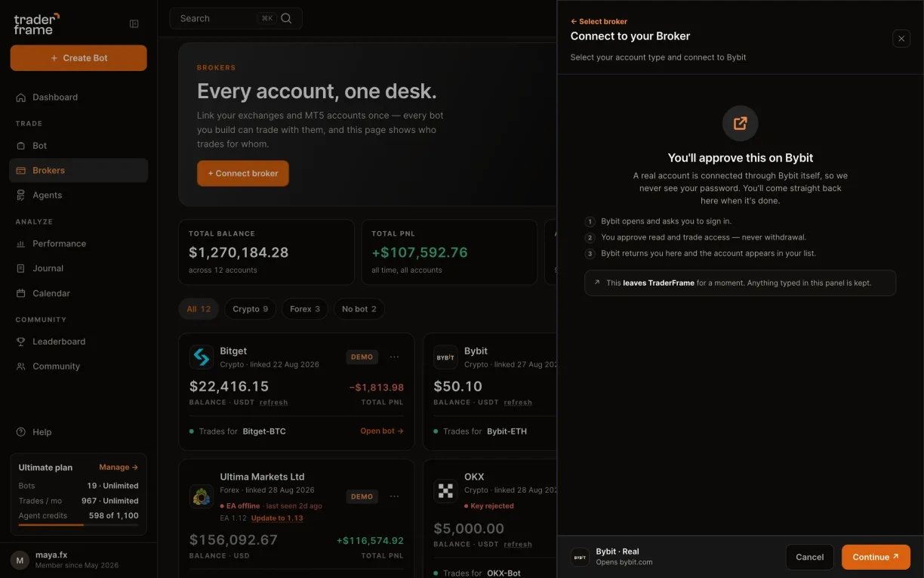
Task: Refresh the Bybit $50.10 balance
Action: [518, 403]
